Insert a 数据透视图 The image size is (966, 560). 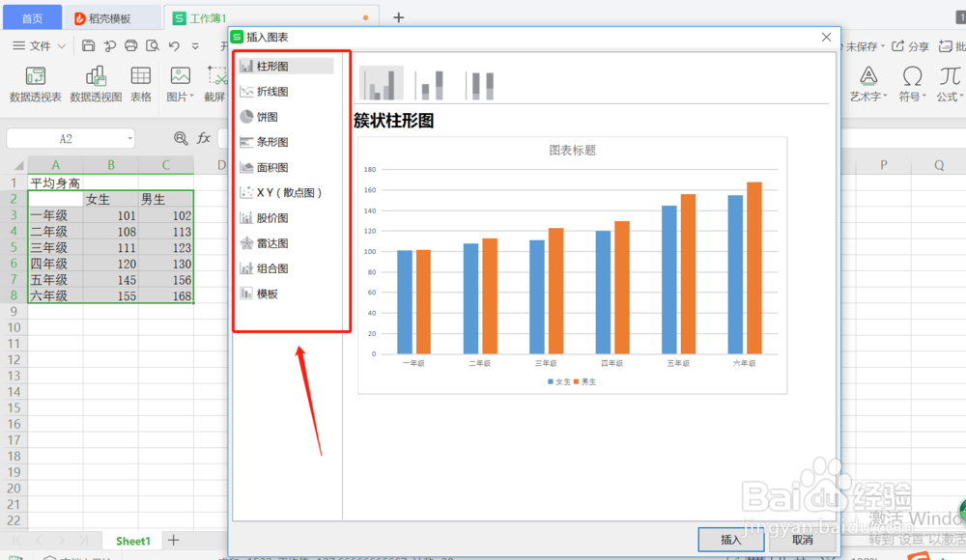96,84
